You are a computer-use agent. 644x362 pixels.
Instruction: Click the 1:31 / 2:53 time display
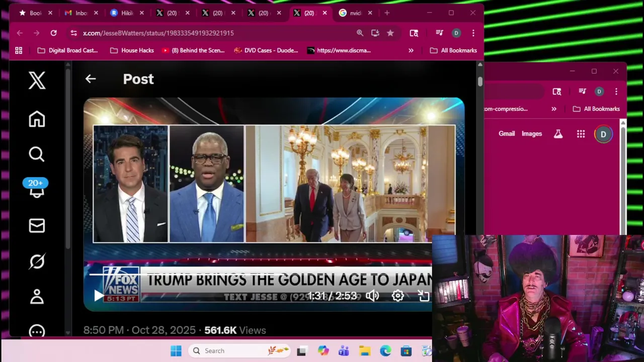pyautogui.click(x=332, y=296)
